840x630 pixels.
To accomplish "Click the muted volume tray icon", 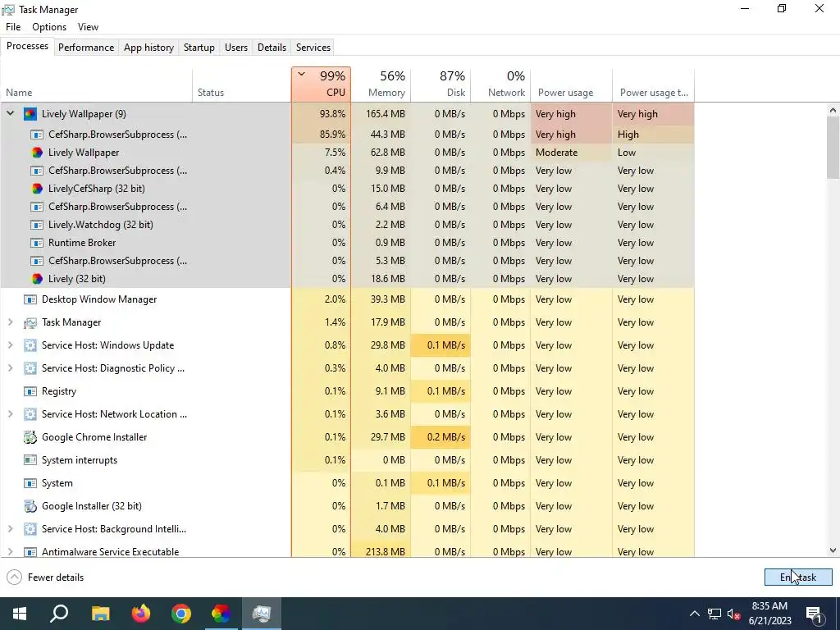I will 733,614.
